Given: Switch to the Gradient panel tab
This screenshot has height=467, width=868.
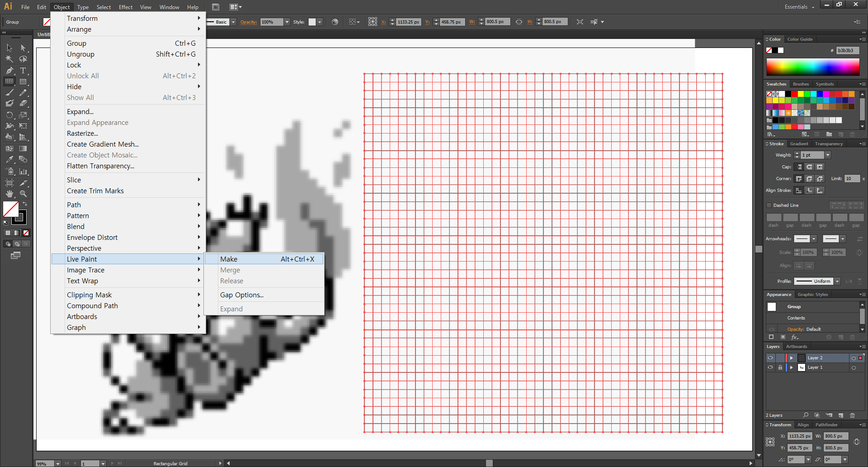Looking at the screenshot, I should [799, 144].
